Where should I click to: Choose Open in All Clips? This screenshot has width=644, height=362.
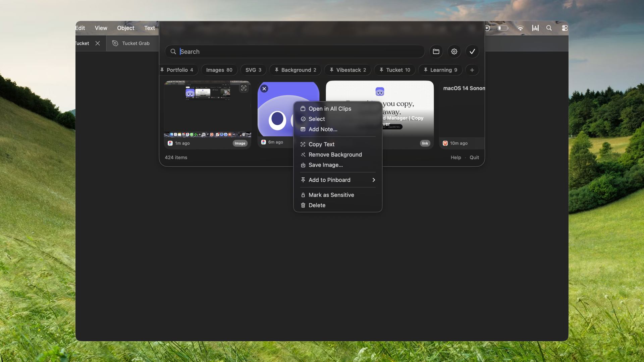[x=338, y=109]
